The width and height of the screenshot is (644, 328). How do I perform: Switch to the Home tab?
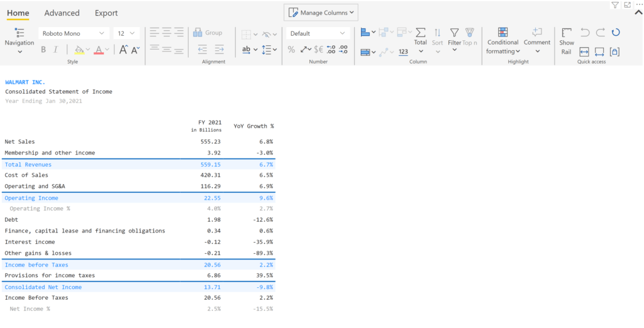18,13
